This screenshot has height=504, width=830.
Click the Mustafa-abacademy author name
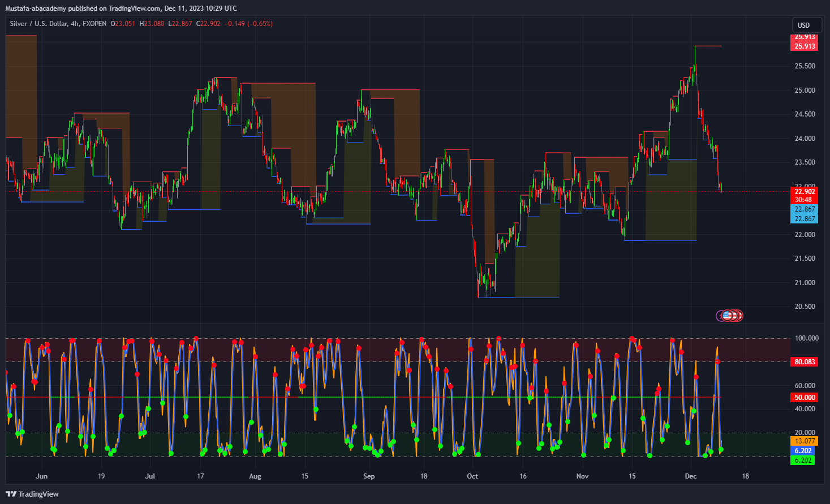pos(35,8)
